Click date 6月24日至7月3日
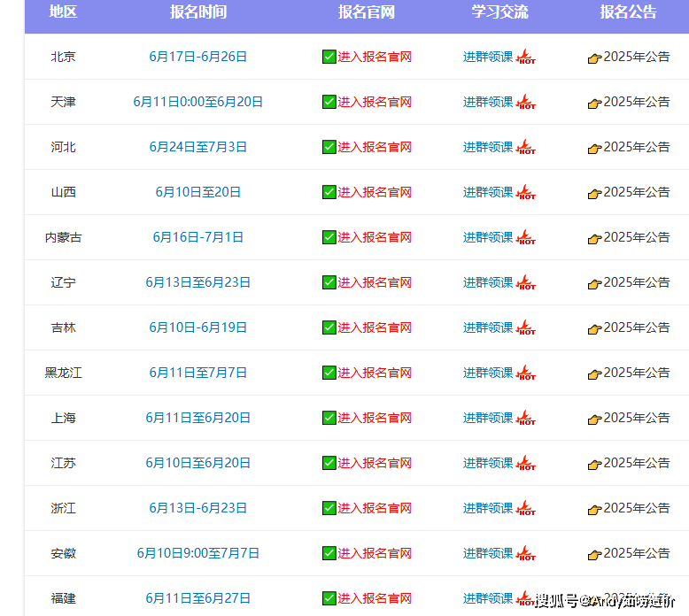Image resolution: width=689 pixels, height=616 pixels. click(197, 147)
